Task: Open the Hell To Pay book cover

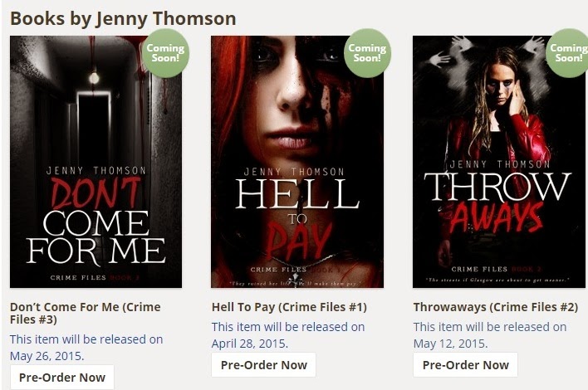Action: [297, 162]
